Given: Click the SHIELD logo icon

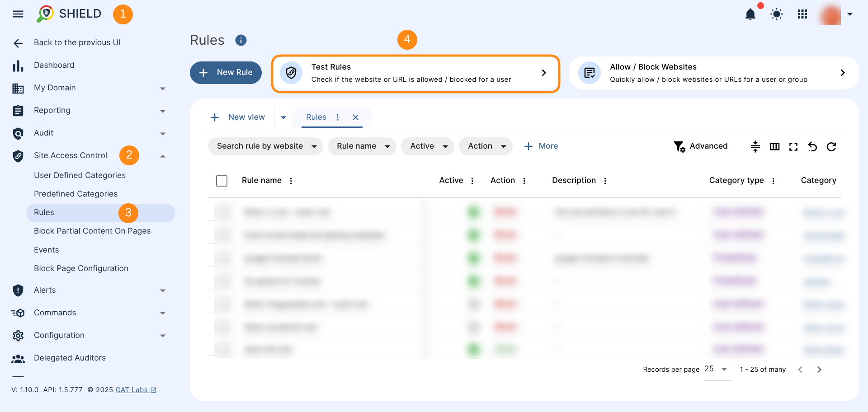Looking at the screenshot, I should click(45, 14).
